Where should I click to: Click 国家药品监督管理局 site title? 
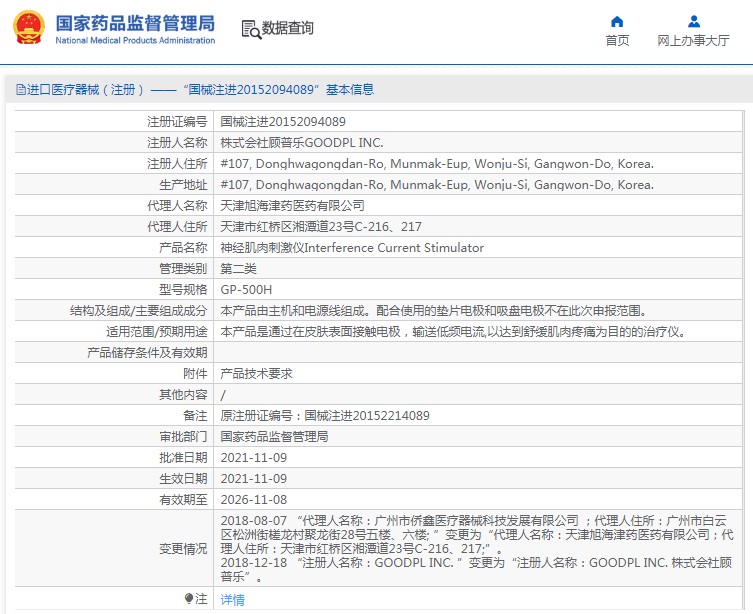tap(135, 23)
